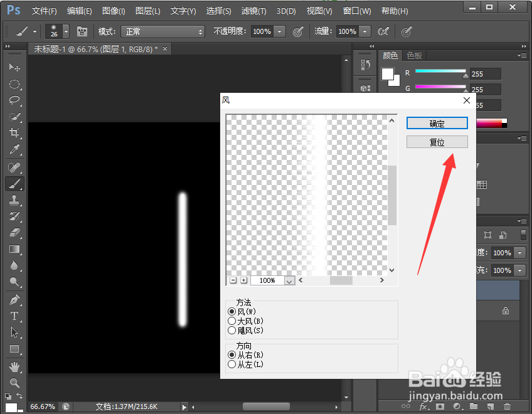Select the Quick Selection tool

(x=14, y=117)
